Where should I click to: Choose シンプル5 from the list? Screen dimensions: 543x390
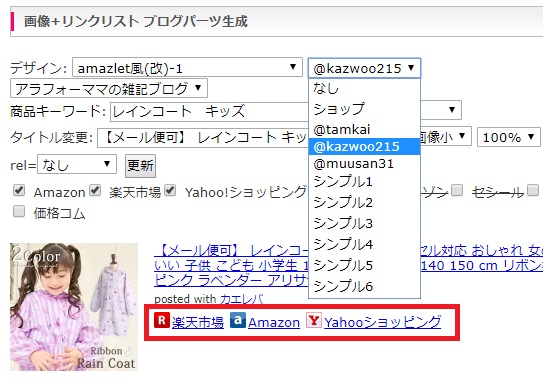click(364, 265)
